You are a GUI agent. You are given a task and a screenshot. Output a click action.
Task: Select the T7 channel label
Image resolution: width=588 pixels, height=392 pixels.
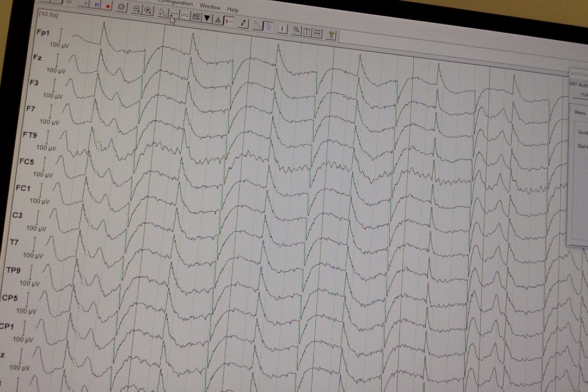pos(14,242)
